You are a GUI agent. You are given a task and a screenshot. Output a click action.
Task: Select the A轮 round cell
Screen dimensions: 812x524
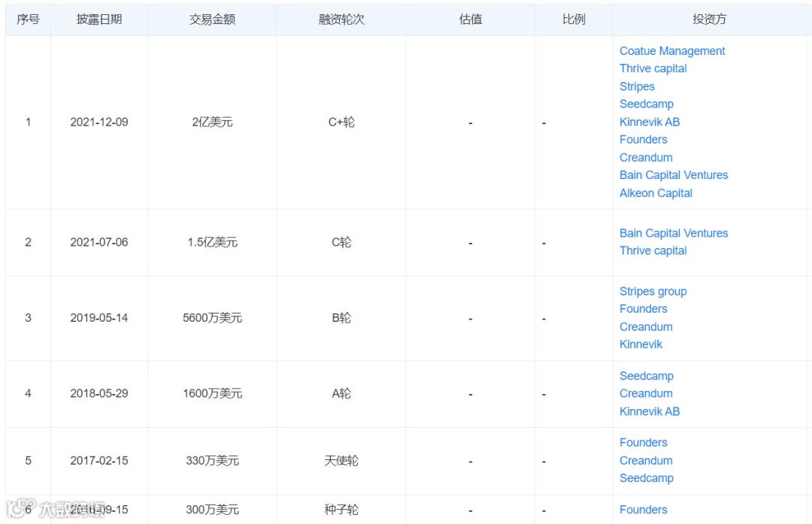(x=341, y=393)
